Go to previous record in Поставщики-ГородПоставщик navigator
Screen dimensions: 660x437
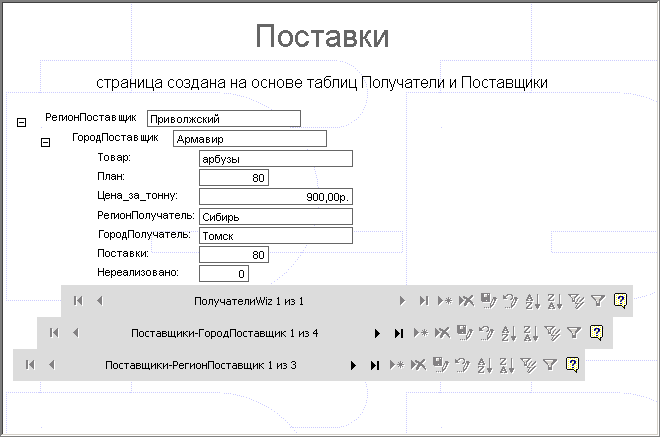76,333
